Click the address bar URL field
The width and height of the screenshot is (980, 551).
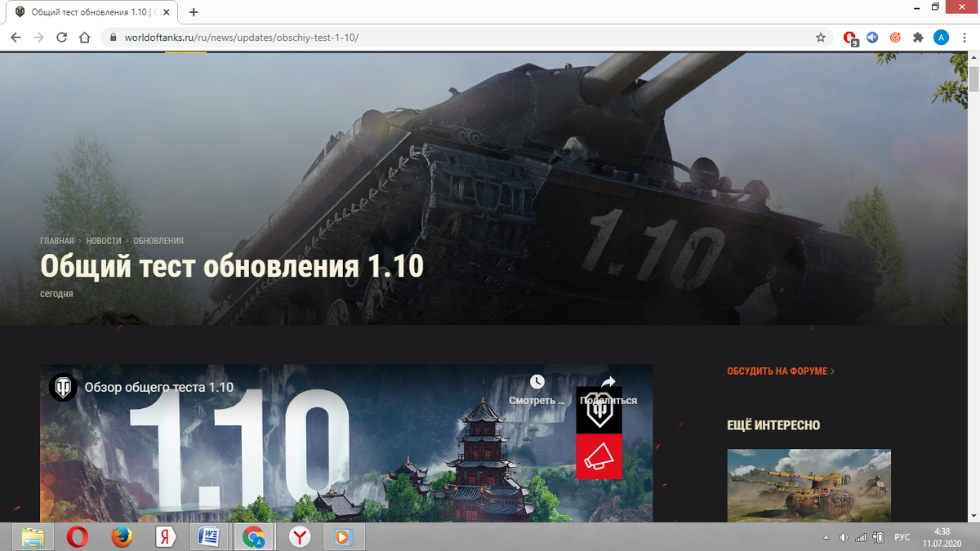[x=465, y=38]
